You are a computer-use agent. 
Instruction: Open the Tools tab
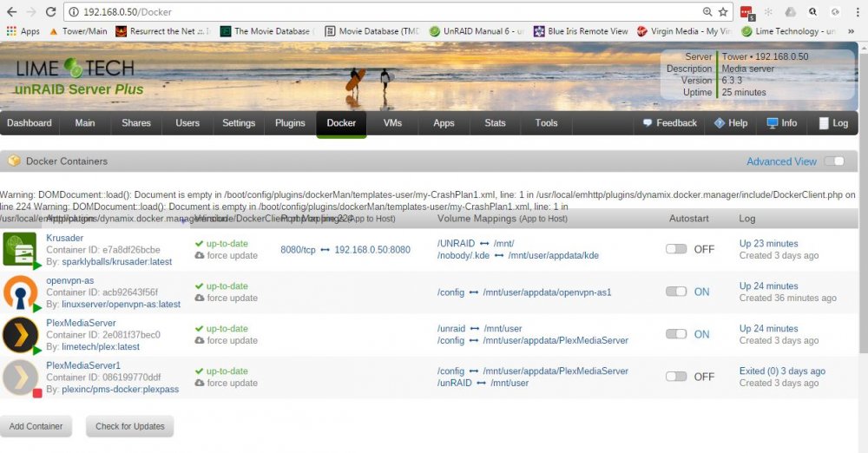click(546, 123)
